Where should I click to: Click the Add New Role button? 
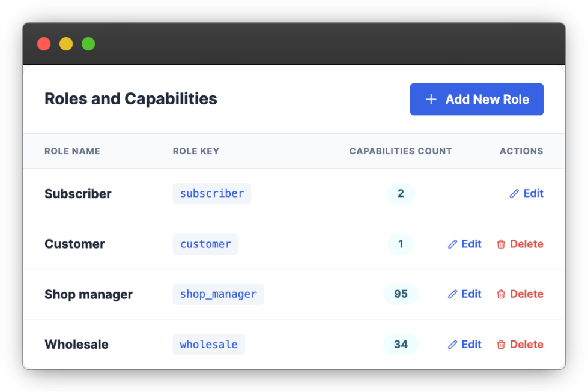tap(476, 99)
